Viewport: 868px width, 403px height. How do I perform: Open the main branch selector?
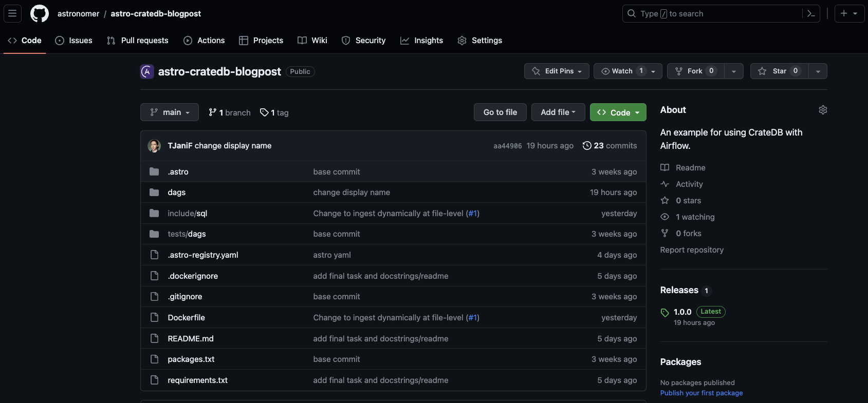coord(170,112)
